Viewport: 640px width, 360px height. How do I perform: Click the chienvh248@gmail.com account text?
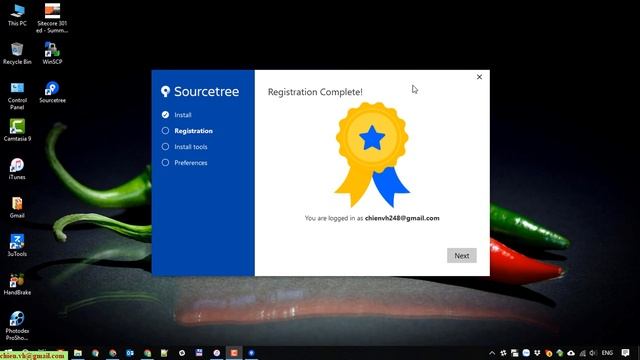402,218
